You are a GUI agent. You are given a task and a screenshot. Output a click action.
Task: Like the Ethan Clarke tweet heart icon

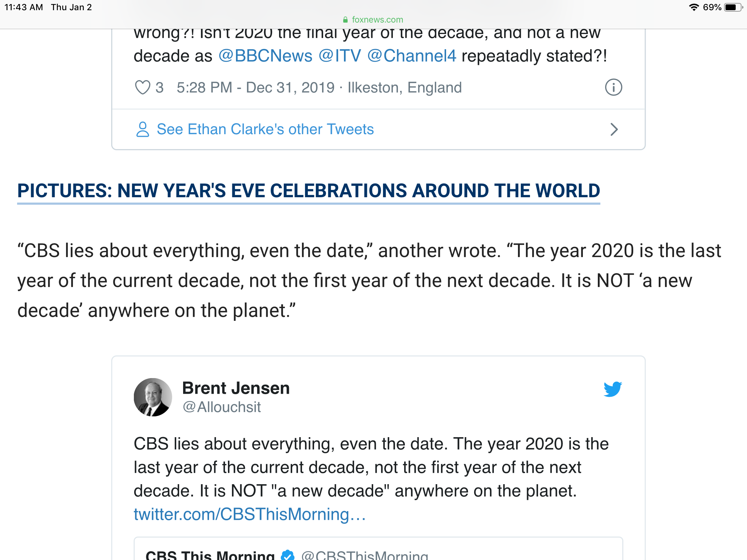click(142, 87)
